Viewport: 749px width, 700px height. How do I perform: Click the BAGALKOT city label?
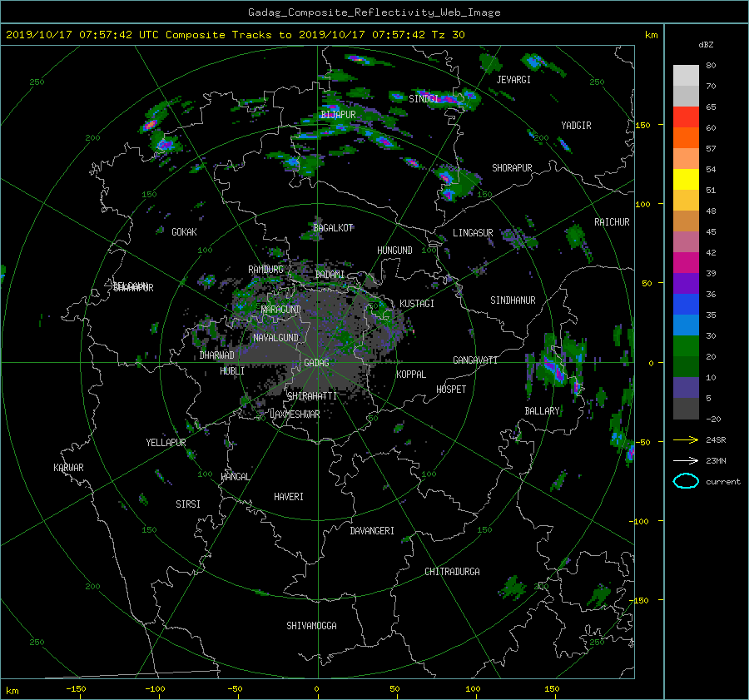tap(333, 228)
